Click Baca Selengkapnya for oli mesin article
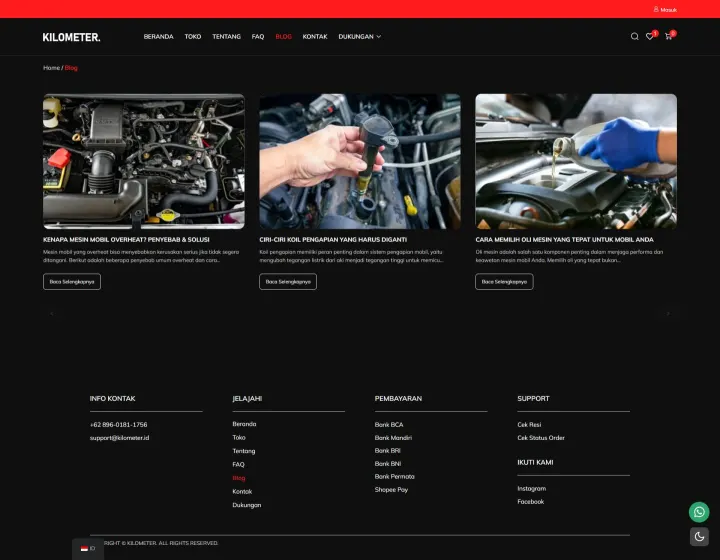 point(504,282)
